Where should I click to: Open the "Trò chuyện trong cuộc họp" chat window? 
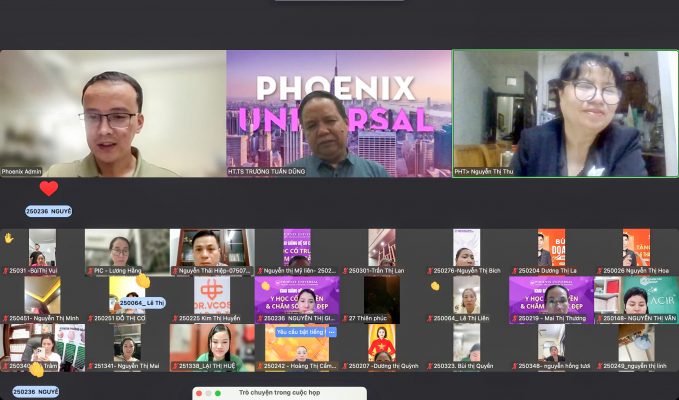[279, 393]
